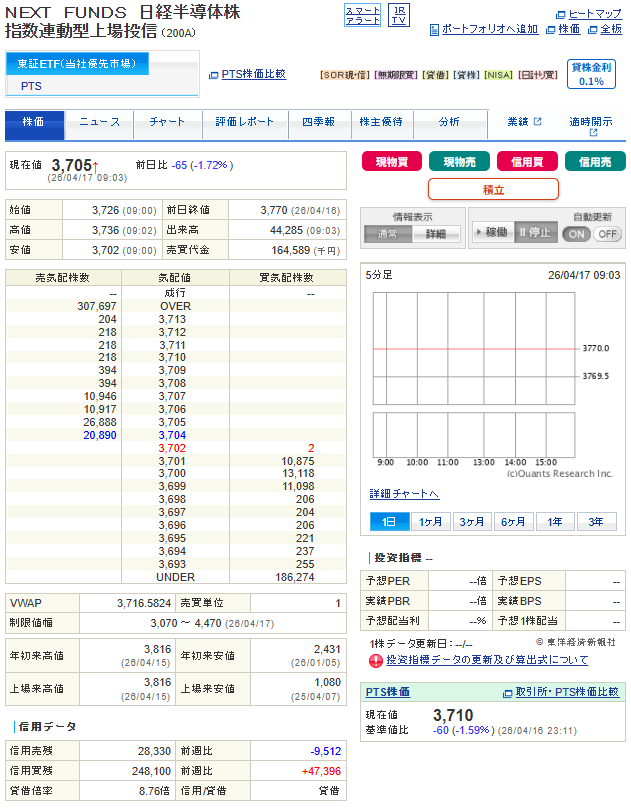Click the popup icon beside ヒートマップ
The image size is (631, 809).
[x=560, y=15]
